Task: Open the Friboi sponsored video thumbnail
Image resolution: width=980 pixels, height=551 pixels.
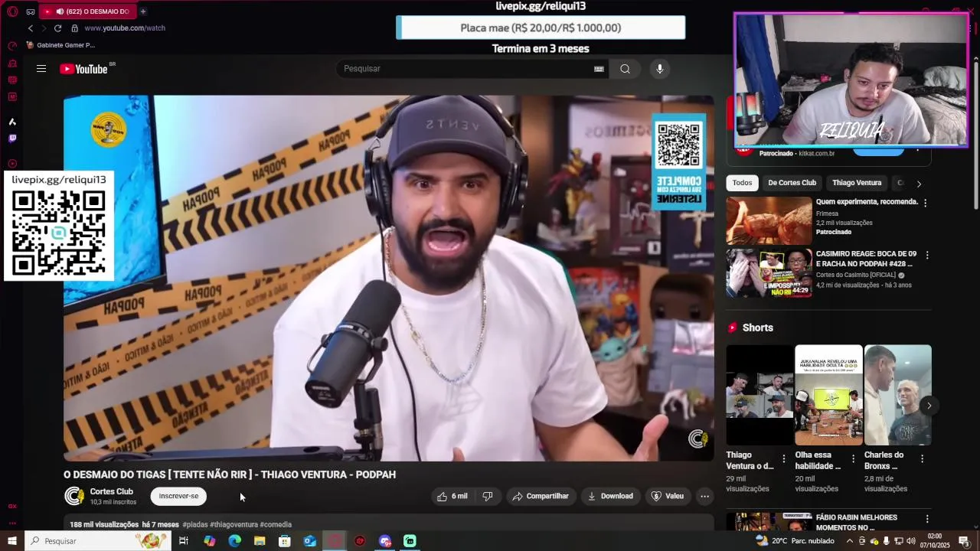Action: 769,220
